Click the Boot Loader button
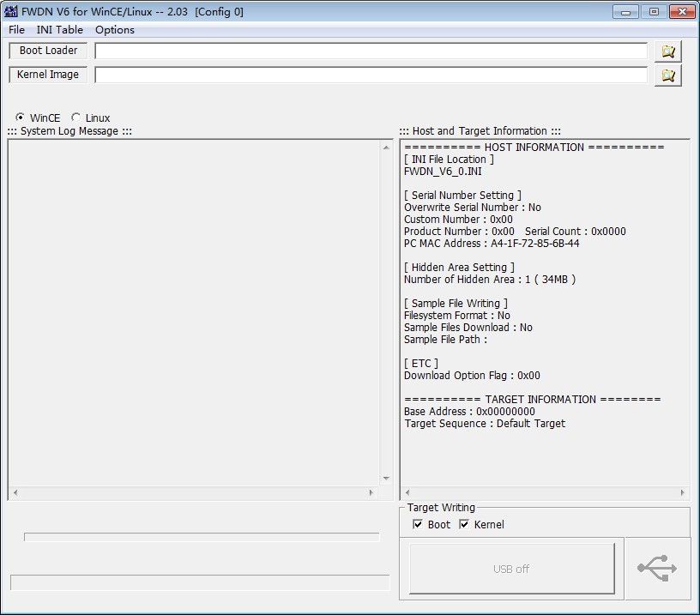 [x=48, y=51]
